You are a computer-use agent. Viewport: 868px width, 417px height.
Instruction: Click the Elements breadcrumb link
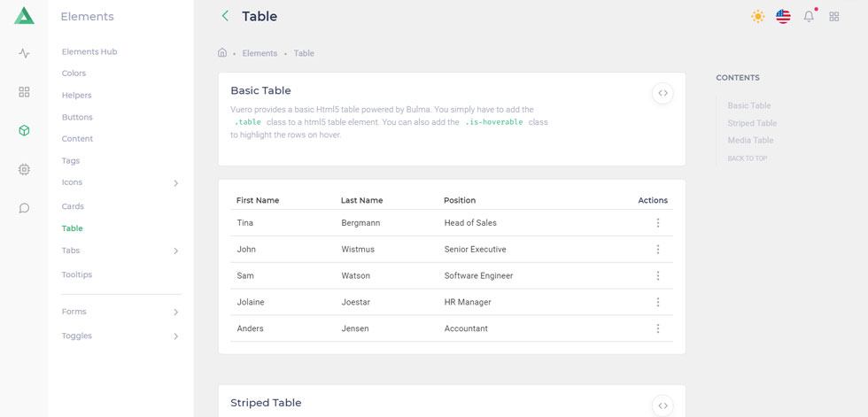[x=260, y=53]
